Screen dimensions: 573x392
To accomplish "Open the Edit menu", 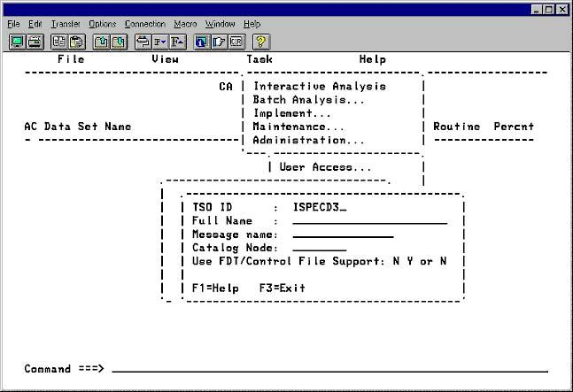I will pos(35,24).
